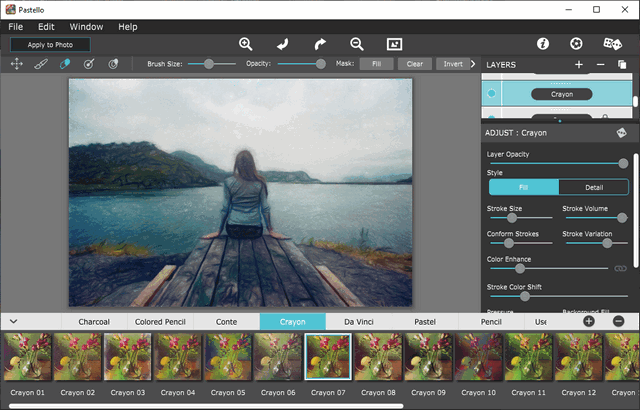Expand more mask options arrow

(473, 64)
